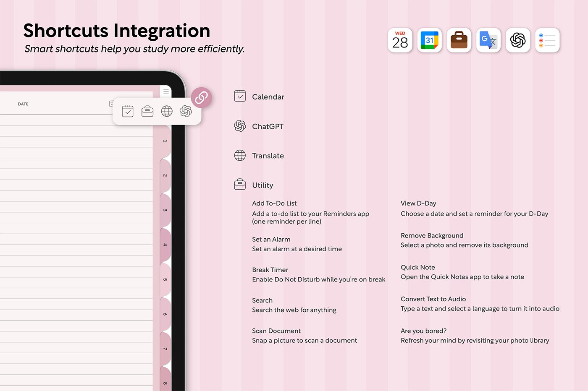Click the Add To-Do List shortcut
Viewport: 588px width, 391px height.
(x=274, y=203)
